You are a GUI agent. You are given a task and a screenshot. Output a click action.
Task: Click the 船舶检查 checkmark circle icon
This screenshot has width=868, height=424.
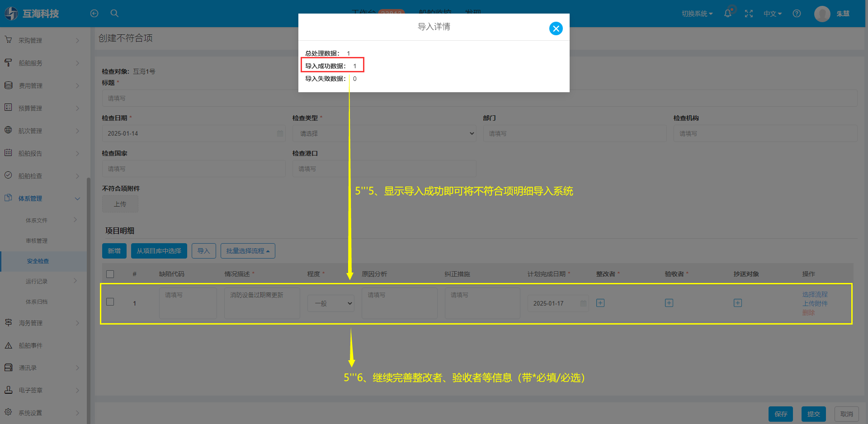point(8,175)
